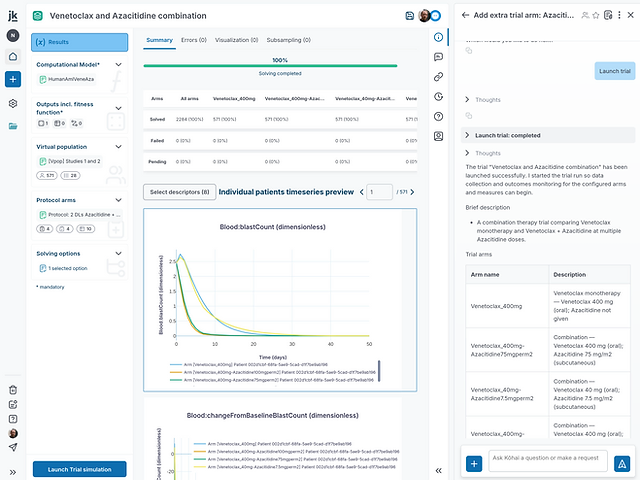The height and width of the screenshot is (480, 640).
Task: Open chat participants icon
Action: click(x=585, y=15)
